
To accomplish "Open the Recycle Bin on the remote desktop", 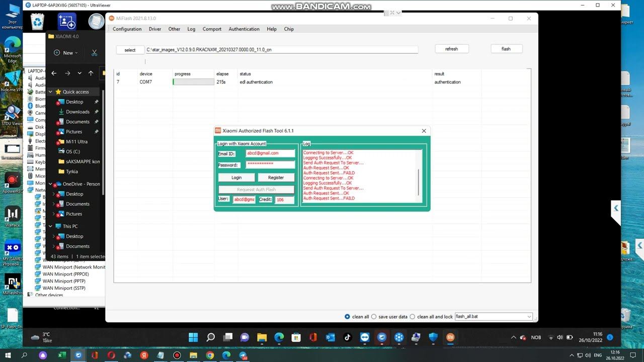I will point(38,22).
